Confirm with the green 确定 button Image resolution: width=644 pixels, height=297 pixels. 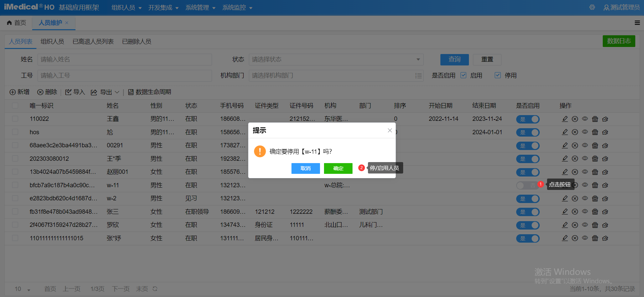pos(338,168)
